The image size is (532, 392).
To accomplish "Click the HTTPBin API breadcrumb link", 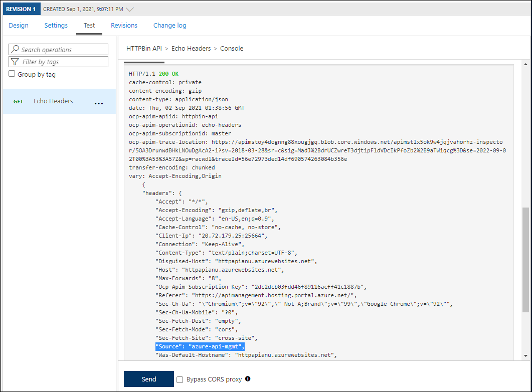I will click(143, 49).
